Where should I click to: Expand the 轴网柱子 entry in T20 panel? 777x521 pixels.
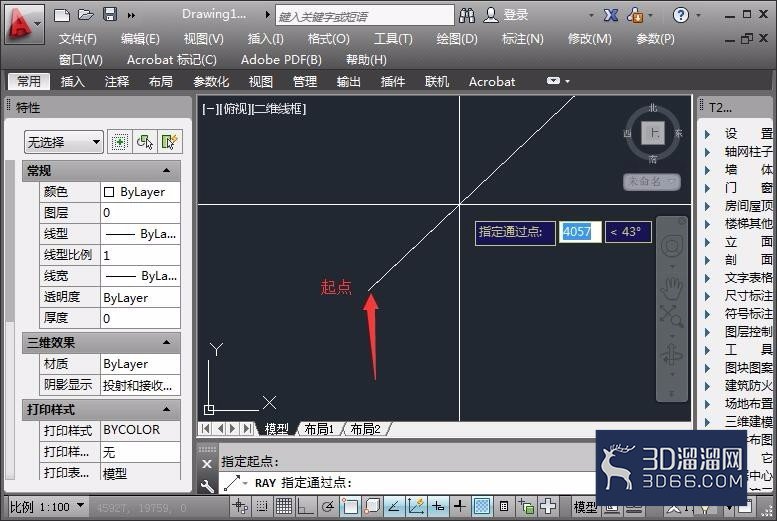click(x=708, y=152)
